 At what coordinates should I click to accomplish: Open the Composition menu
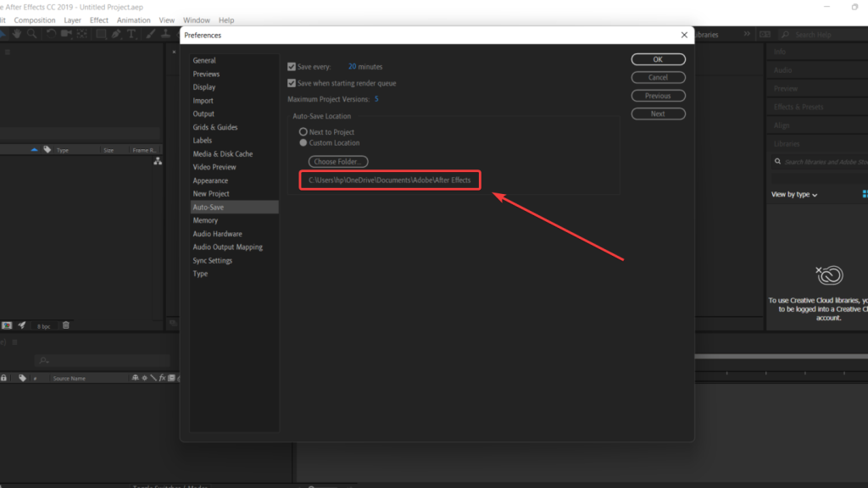pyautogui.click(x=35, y=19)
